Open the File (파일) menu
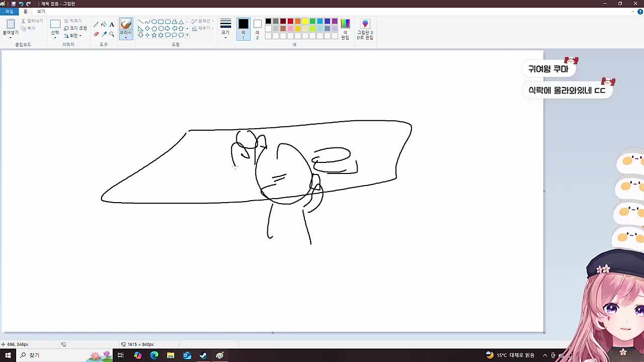The image size is (644, 362). point(9,12)
